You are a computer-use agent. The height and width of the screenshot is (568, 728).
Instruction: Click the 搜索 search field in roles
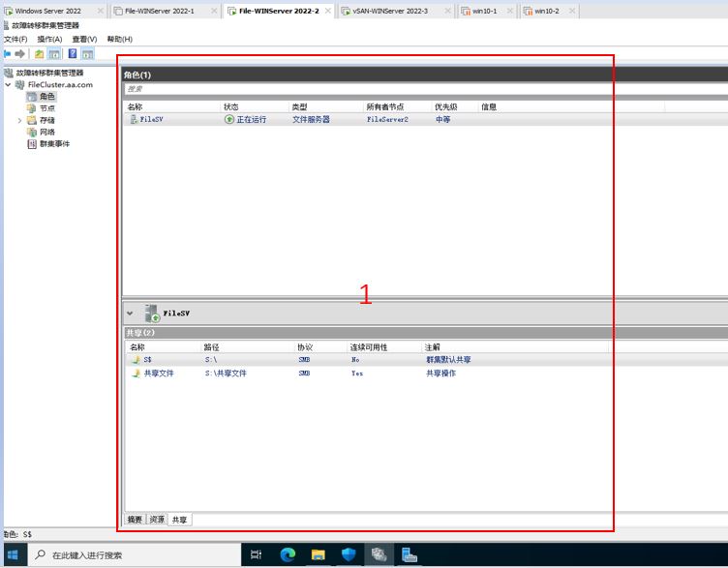coord(425,89)
